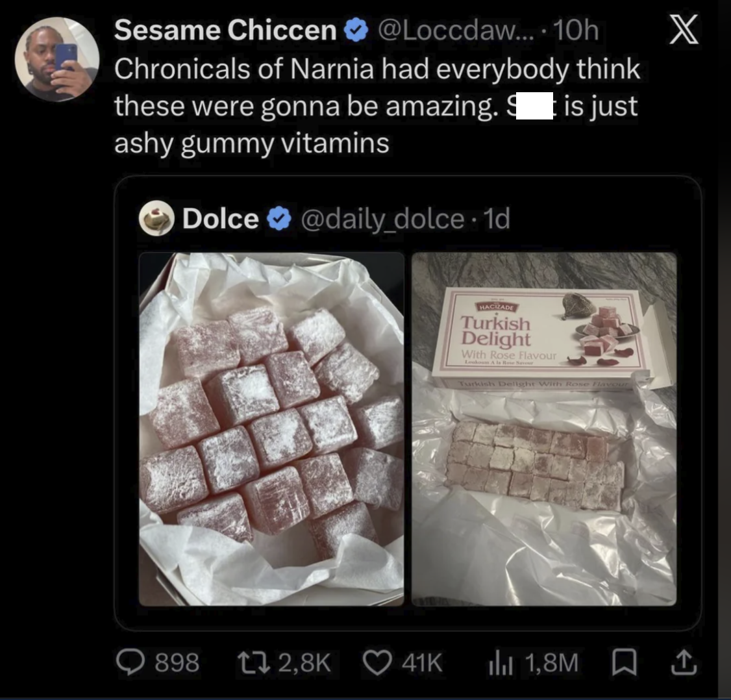Click the 1d timestamp on the quoted tweet
Image resolution: width=731 pixels, height=700 pixels.
497,218
